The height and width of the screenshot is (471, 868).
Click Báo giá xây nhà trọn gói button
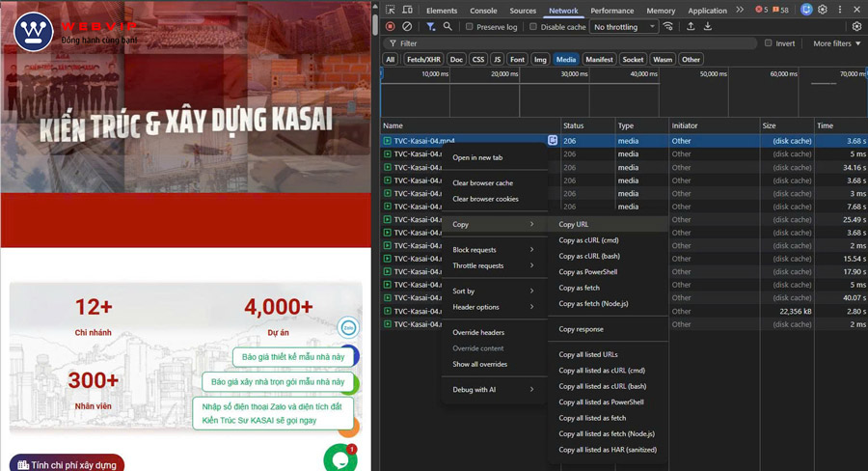[x=278, y=382]
